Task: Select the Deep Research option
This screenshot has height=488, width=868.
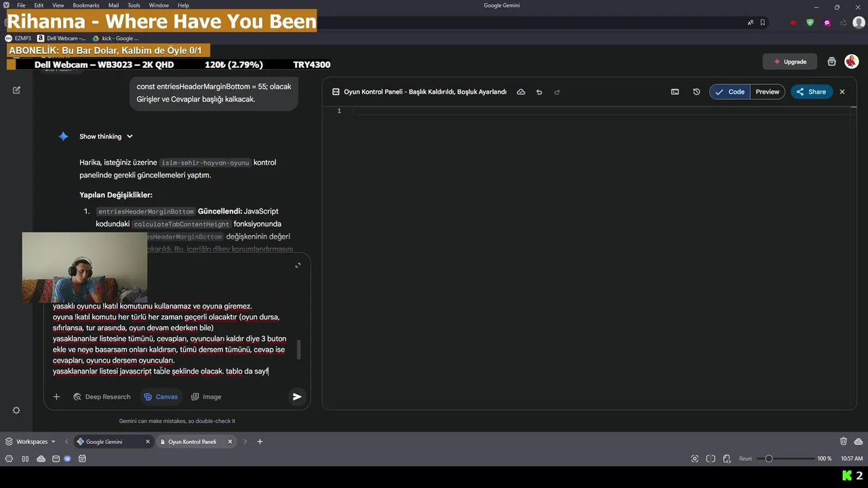Action: (102, 396)
